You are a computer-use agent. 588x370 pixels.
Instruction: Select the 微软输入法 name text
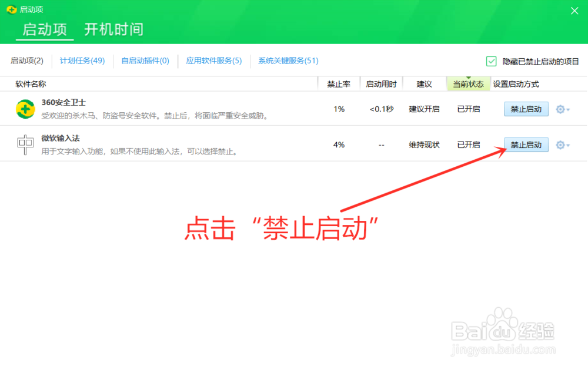[x=61, y=138]
